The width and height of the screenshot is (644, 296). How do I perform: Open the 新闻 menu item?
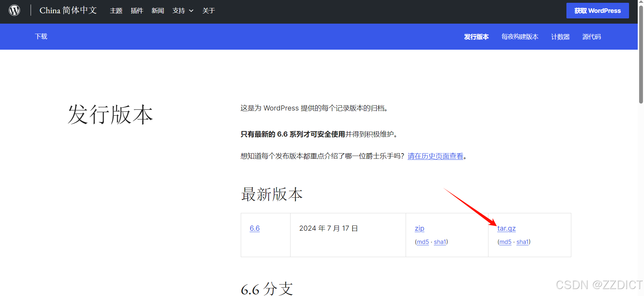[x=158, y=11]
